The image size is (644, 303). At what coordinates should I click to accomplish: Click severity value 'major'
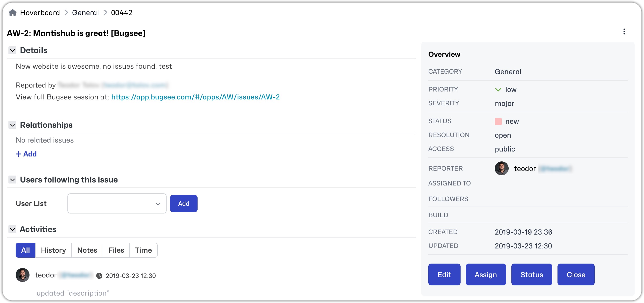504,103
